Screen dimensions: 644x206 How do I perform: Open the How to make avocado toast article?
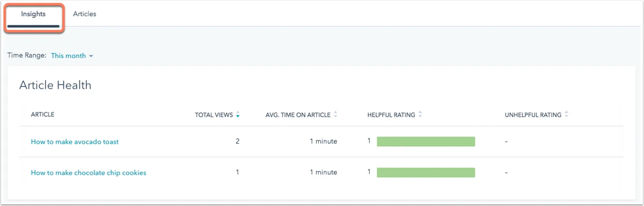[x=75, y=142]
